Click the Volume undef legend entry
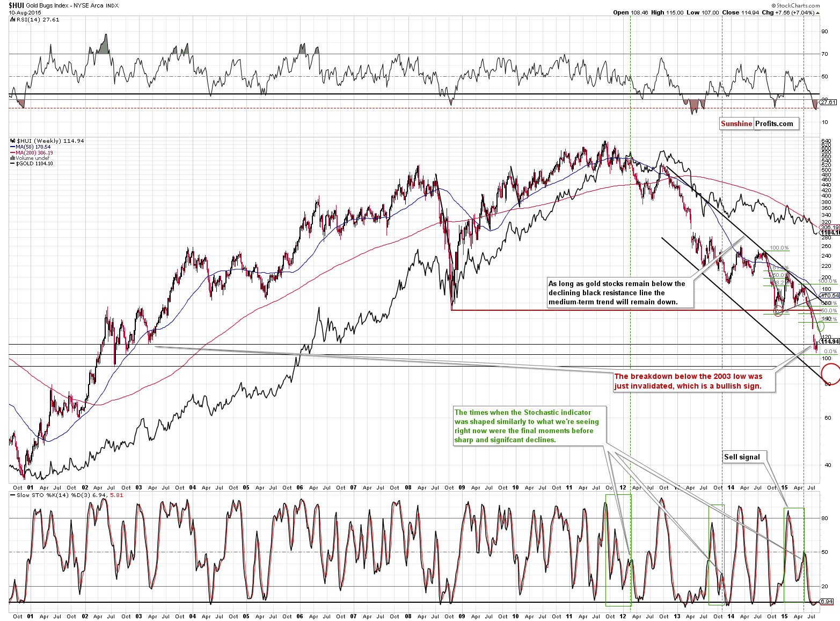The height and width of the screenshot is (621, 840). coord(30,158)
